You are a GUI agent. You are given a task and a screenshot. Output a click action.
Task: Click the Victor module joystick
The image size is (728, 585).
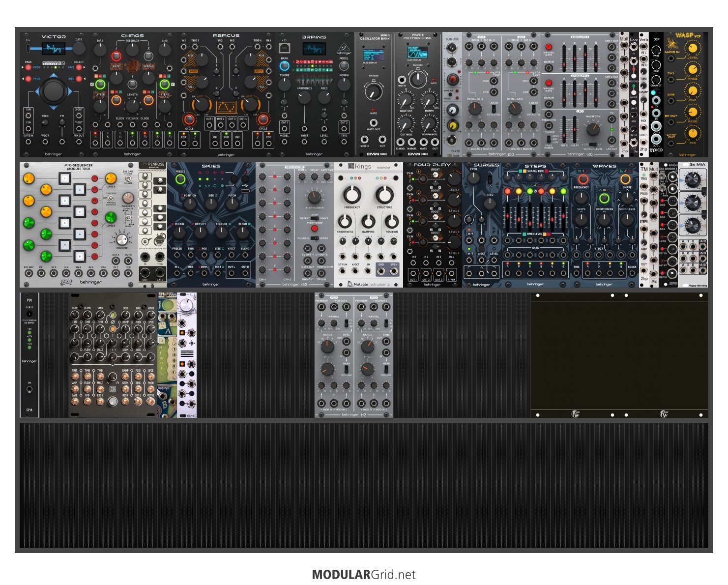[x=54, y=90]
